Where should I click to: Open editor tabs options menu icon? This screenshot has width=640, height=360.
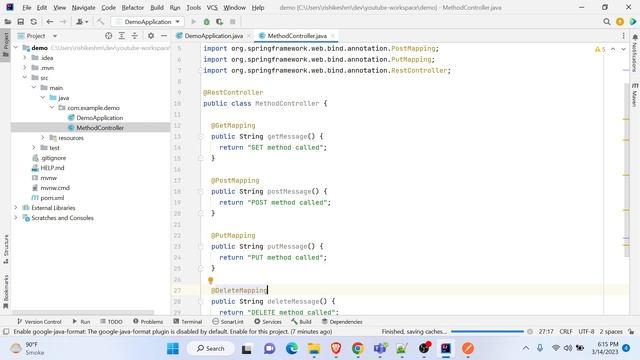click(623, 36)
